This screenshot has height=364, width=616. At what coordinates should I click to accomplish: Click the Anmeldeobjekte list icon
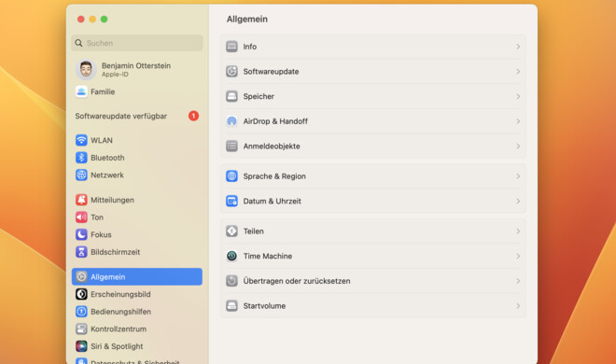coord(231,147)
